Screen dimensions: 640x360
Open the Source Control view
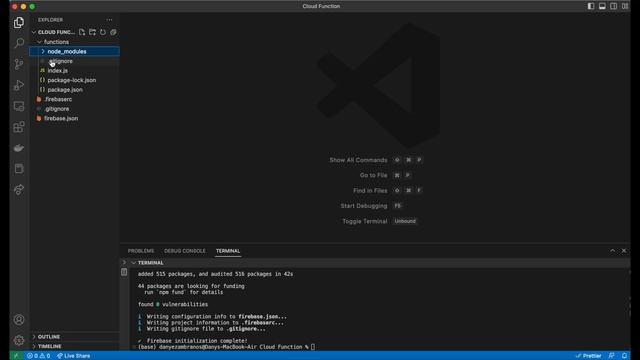pyautogui.click(x=19, y=64)
